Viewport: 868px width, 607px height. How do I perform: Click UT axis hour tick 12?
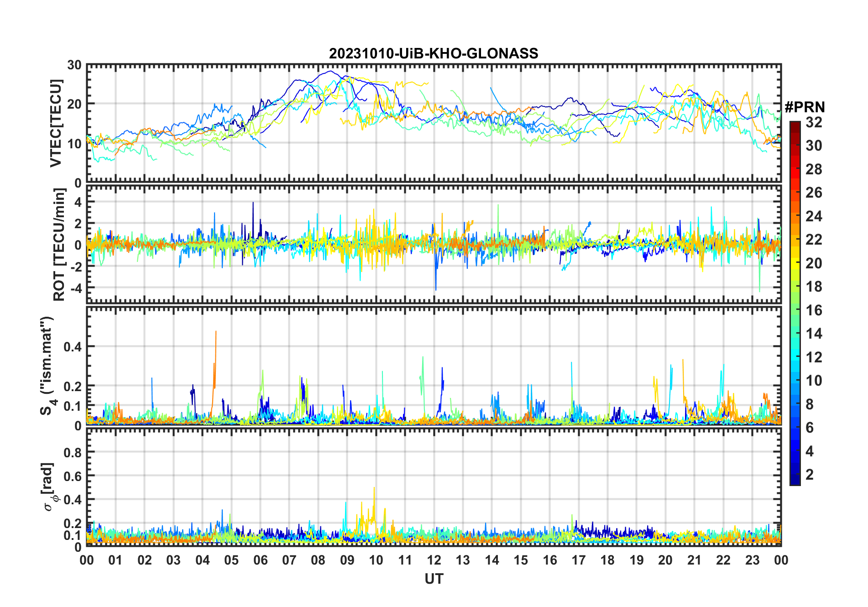(x=434, y=560)
